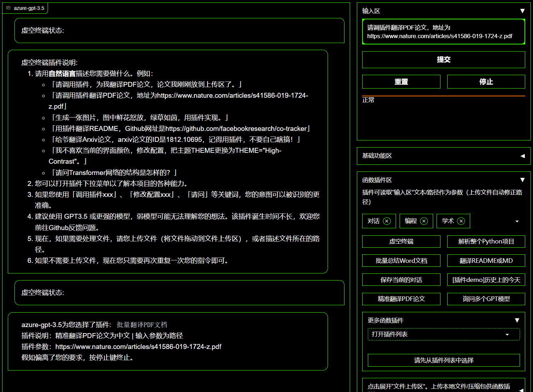Launch the 虚空终端 plugin
533x392 pixels.
click(x=401, y=242)
